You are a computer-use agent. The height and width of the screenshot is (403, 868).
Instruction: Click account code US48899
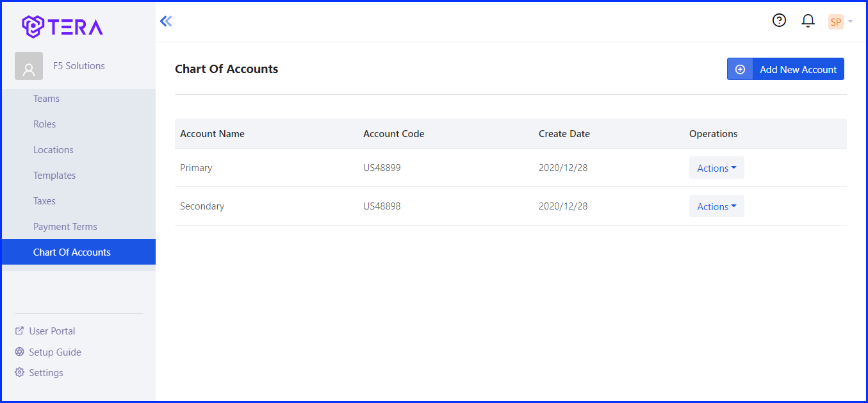(382, 168)
